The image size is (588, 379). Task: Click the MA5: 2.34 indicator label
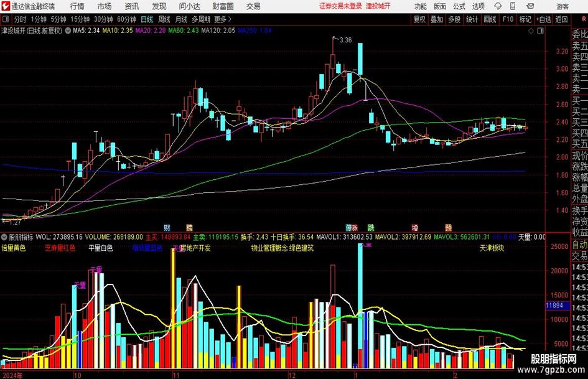click(x=86, y=30)
